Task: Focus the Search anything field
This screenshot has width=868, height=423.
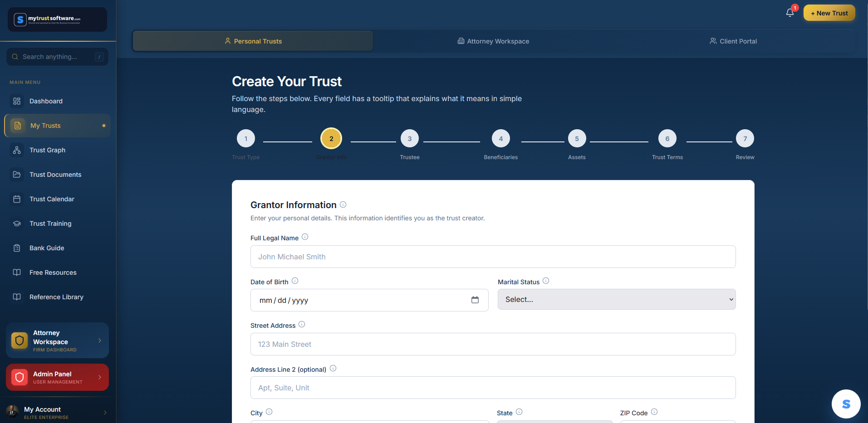Action: pos(57,57)
